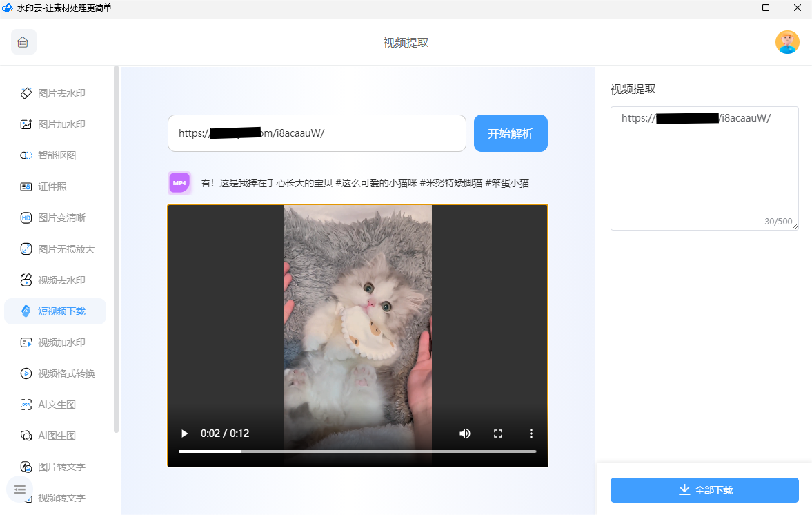
Task: Click the 视频去水印 sidebar icon
Action: pyautogui.click(x=26, y=280)
